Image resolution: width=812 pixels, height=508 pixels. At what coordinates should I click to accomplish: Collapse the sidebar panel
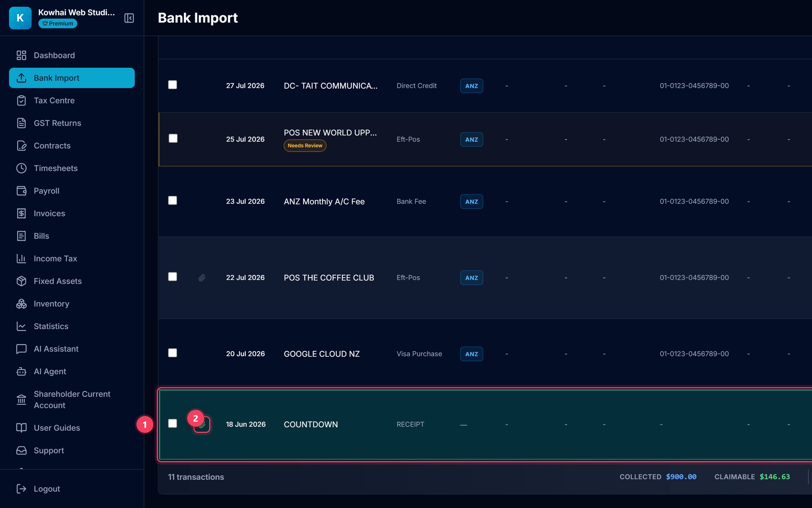pyautogui.click(x=129, y=18)
